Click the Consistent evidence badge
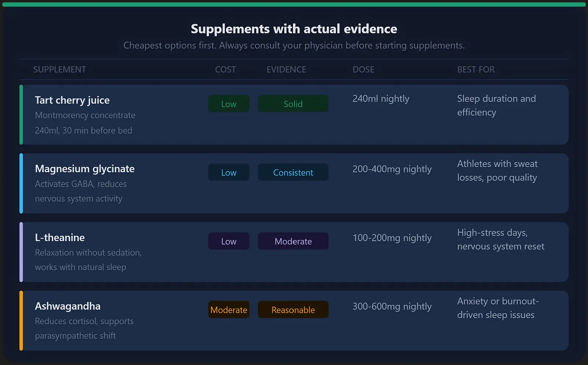 (x=293, y=172)
